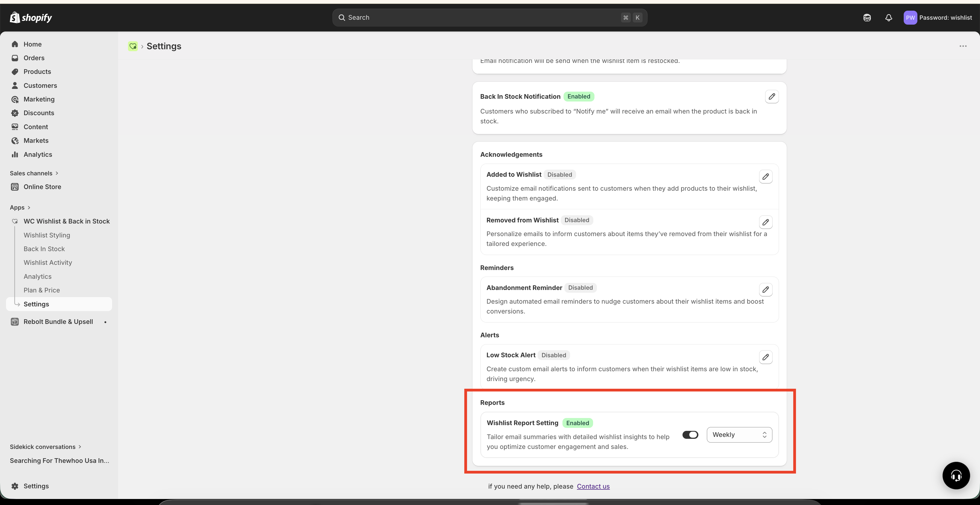The width and height of the screenshot is (980, 505).
Task: Expand the Apps section chevron
Action: [29, 207]
